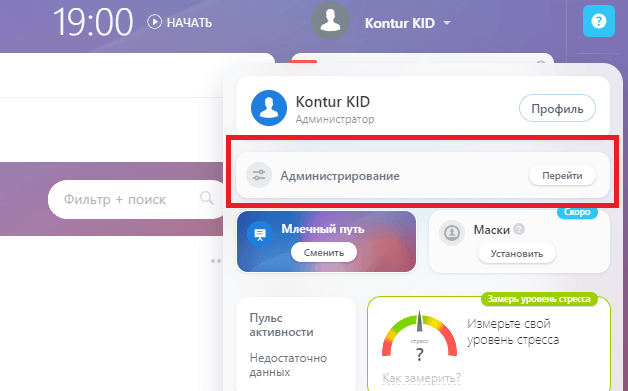This screenshot has height=391, width=628.
Task: Click Перейти to open administration
Action: [x=562, y=175]
